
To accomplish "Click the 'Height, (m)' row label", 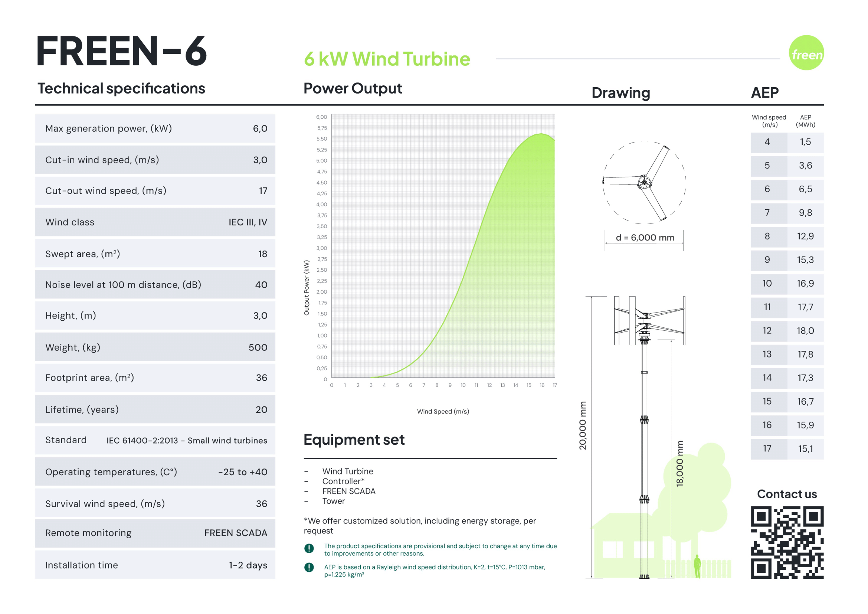I will 71,316.
